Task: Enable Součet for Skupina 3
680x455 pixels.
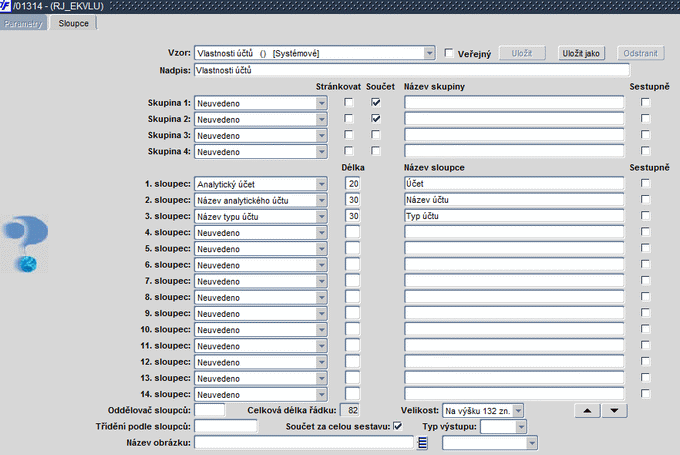Action: pyautogui.click(x=376, y=134)
